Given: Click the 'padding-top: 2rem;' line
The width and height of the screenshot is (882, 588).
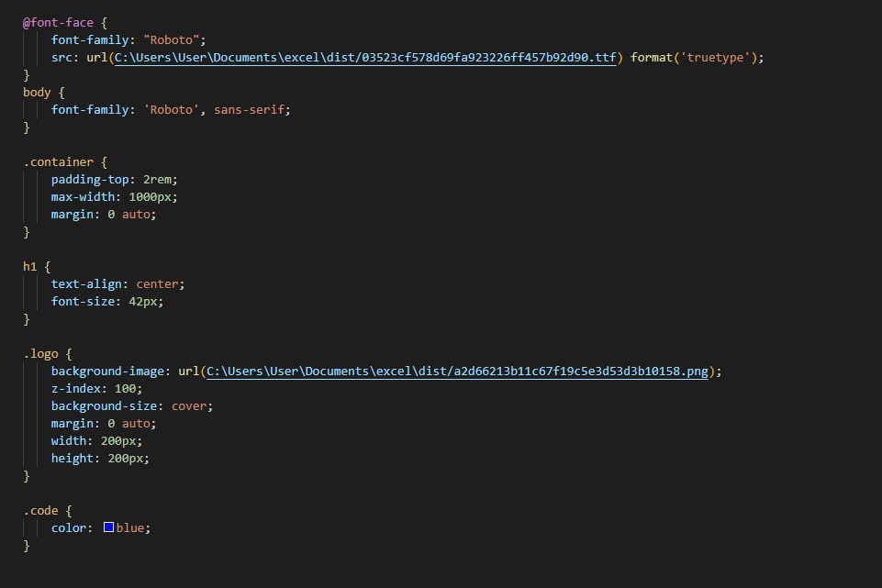Looking at the screenshot, I should coord(115,179).
